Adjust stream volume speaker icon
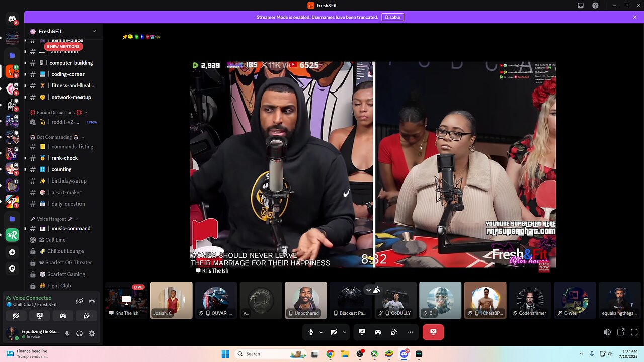Image resolution: width=644 pixels, height=362 pixels. click(x=608, y=332)
